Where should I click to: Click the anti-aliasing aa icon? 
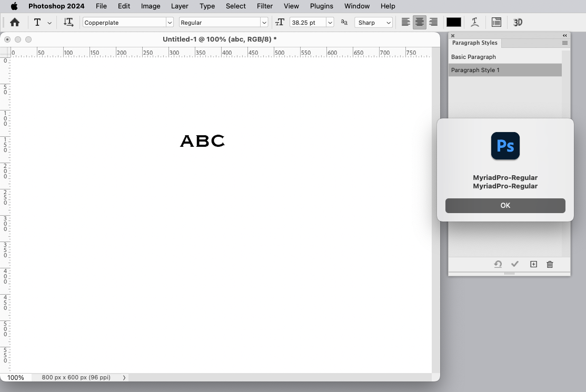pyautogui.click(x=344, y=23)
